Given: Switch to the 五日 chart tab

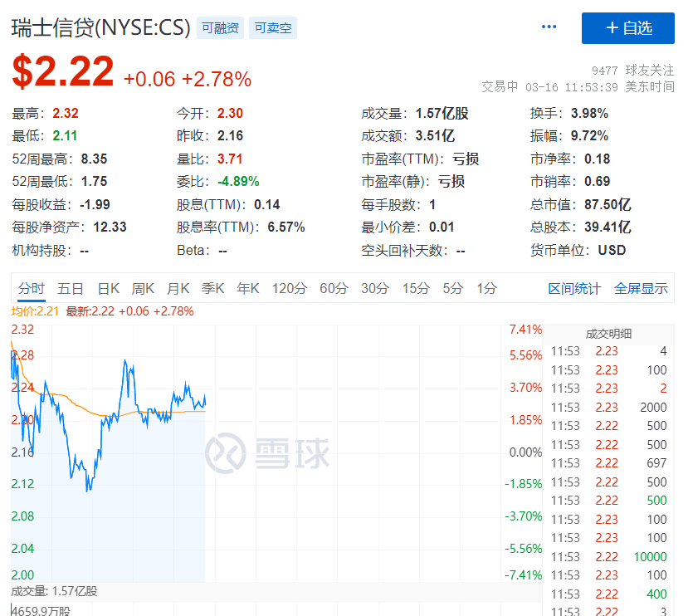Looking at the screenshot, I should [x=71, y=288].
